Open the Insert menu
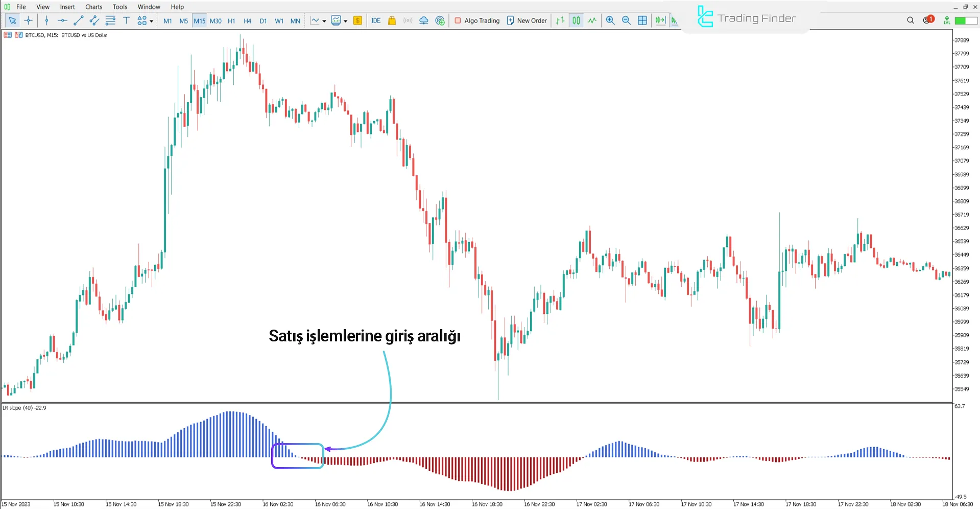The image size is (980, 509). (x=67, y=7)
